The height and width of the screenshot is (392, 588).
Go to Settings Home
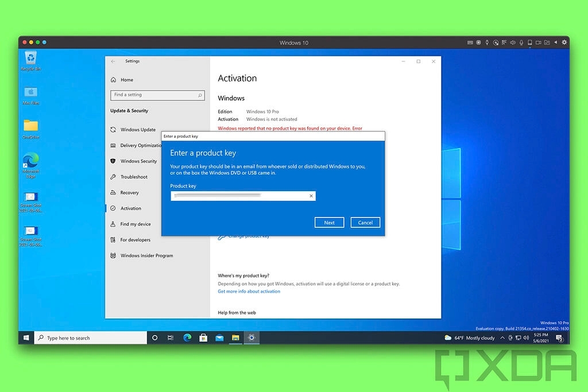(x=126, y=80)
